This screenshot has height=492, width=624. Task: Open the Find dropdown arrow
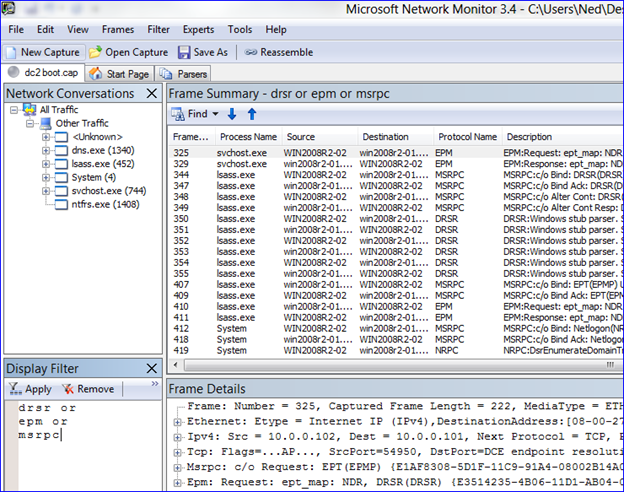point(215,114)
